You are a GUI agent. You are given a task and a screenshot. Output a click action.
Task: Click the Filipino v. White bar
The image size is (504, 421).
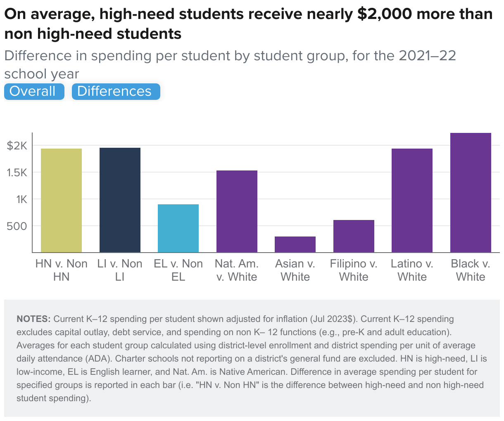point(354,235)
